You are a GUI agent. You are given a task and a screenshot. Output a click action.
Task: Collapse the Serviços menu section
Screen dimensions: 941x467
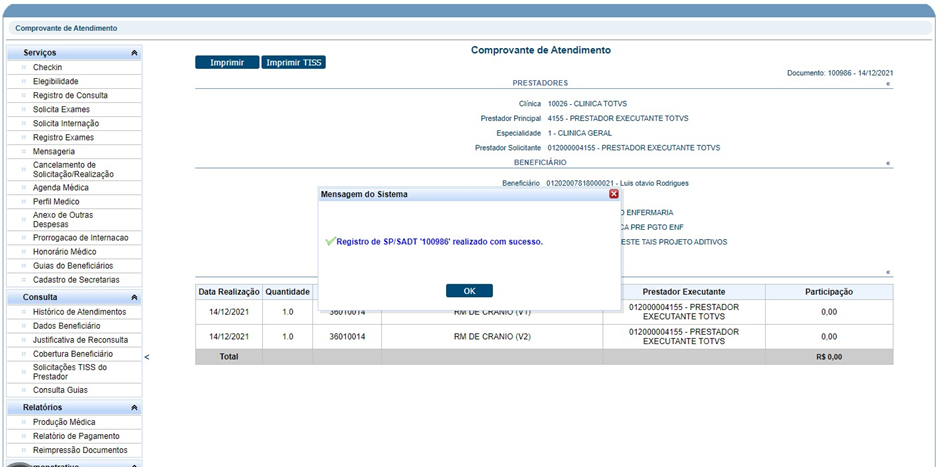[134, 53]
